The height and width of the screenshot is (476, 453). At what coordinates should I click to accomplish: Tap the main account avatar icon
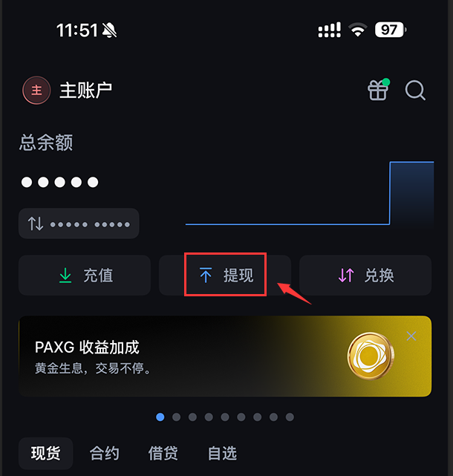click(36, 90)
